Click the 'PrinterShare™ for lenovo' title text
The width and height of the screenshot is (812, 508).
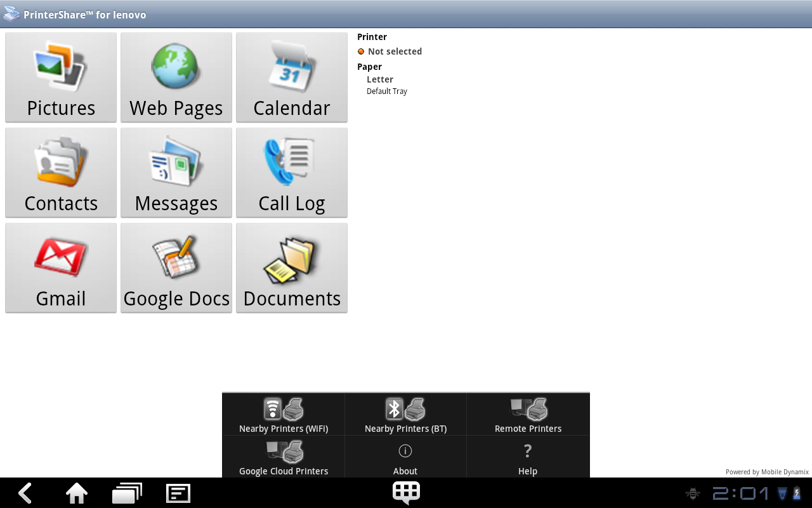pyautogui.click(x=85, y=15)
